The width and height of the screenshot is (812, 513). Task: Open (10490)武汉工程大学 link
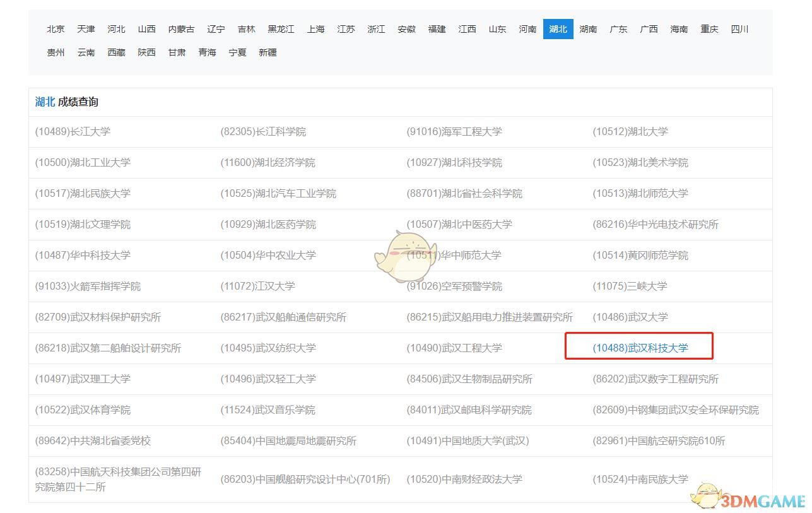(x=454, y=348)
